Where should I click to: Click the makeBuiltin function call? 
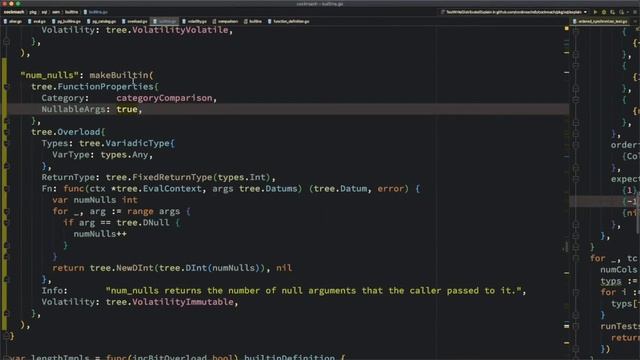pos(119,76)
